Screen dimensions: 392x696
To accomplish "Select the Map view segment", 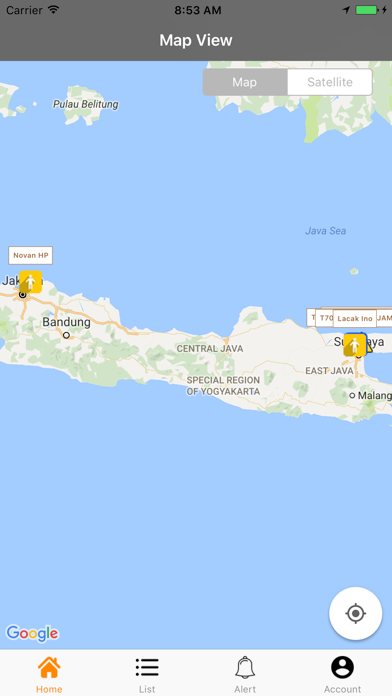I will point(245,82).
